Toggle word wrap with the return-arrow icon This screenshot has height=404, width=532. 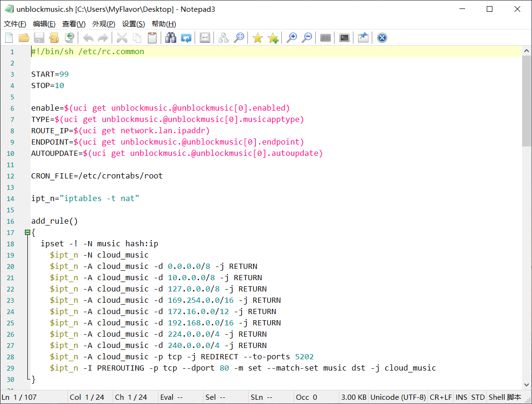[205, 38]
